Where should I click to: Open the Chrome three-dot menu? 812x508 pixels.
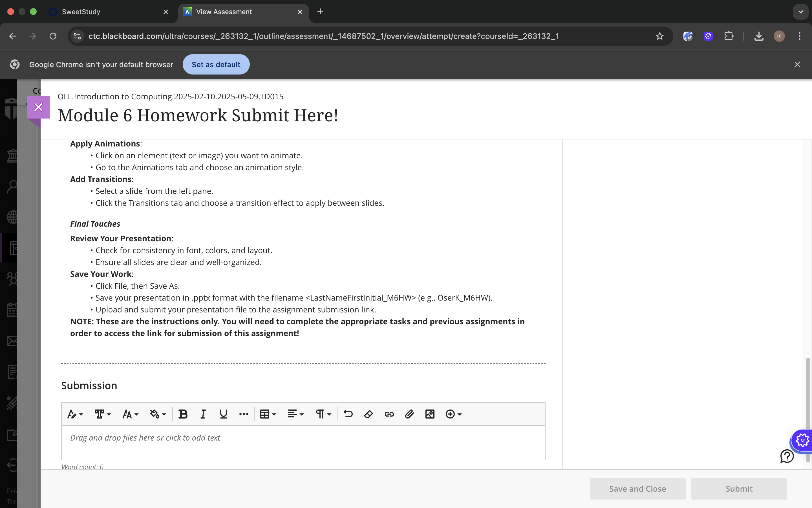(x=800, y=36)
